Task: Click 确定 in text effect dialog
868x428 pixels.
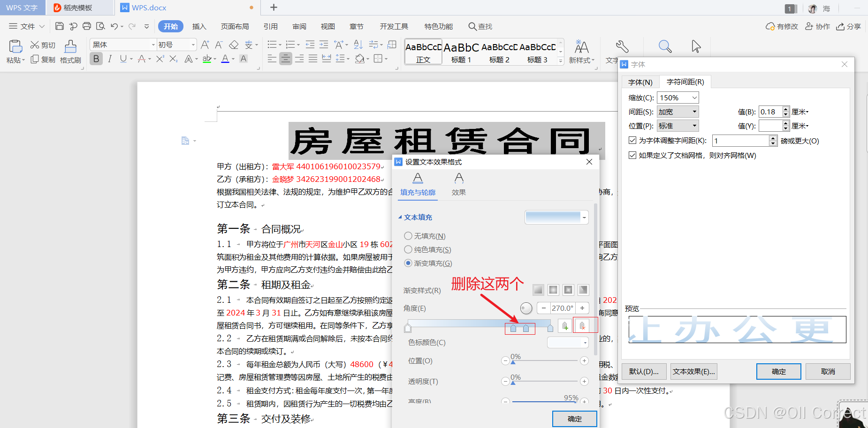Action: click(x=575, y=419)
